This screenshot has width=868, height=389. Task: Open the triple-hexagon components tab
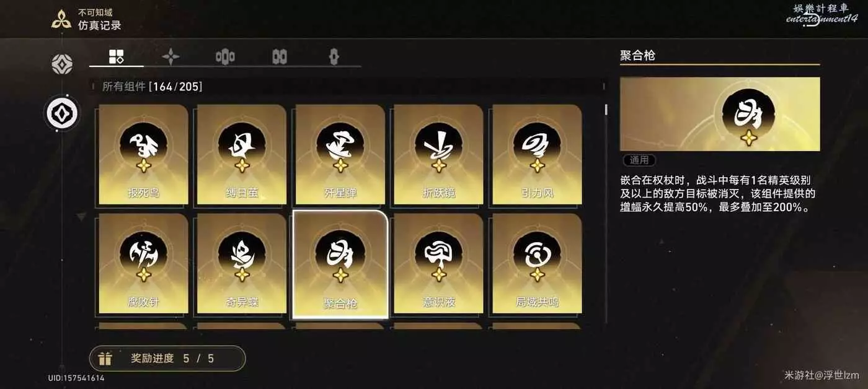[225, 57]
